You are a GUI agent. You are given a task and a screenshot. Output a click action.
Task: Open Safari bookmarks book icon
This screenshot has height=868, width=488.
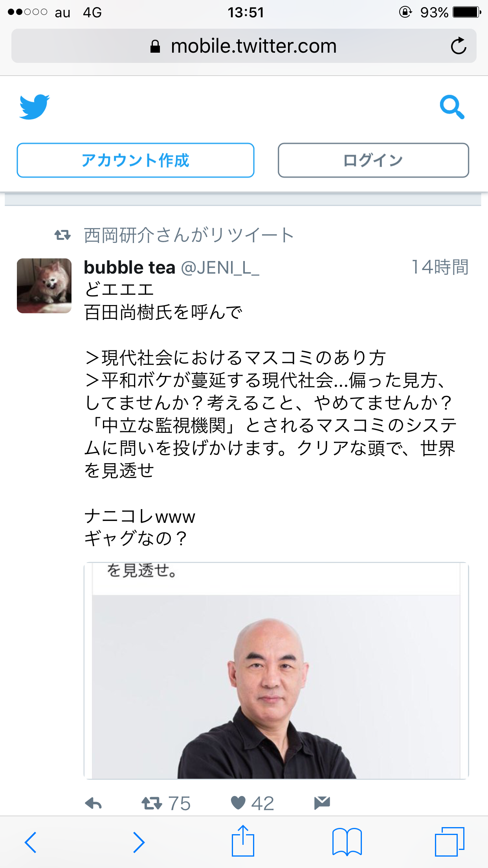[347, 842]
